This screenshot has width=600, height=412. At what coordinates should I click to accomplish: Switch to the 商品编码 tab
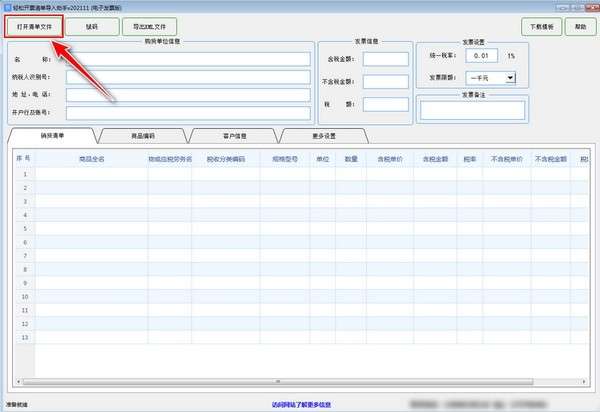coord(143,135)
